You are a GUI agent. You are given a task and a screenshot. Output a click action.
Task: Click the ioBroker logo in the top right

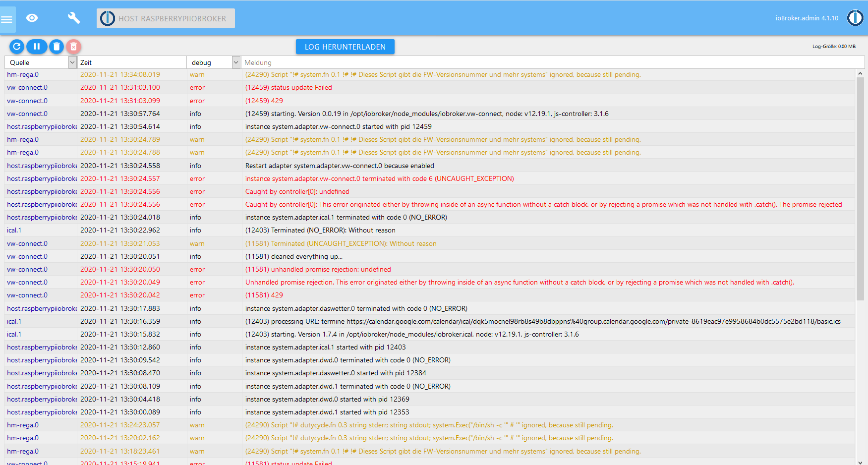coord(855,18)
